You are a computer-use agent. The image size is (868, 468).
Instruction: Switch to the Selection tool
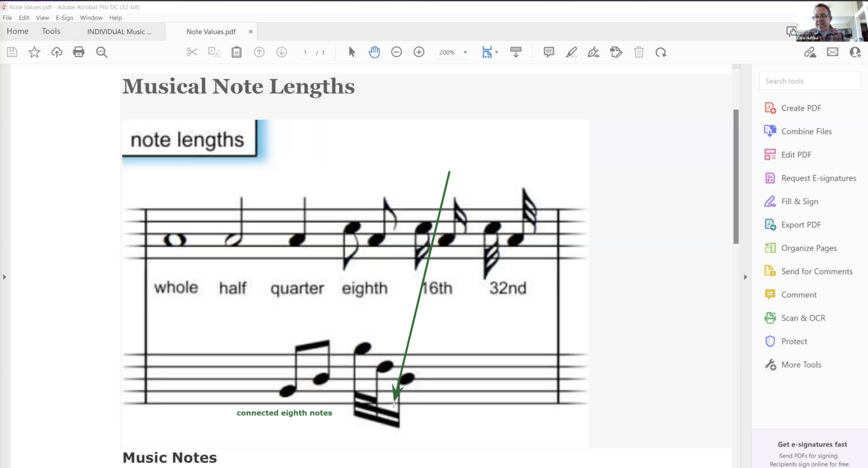(351, 52)
